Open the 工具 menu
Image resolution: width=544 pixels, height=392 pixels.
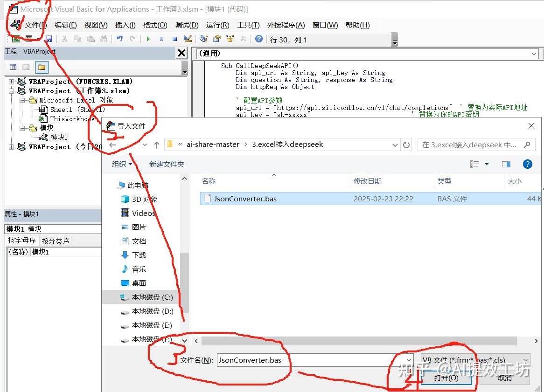pos(248,25)
